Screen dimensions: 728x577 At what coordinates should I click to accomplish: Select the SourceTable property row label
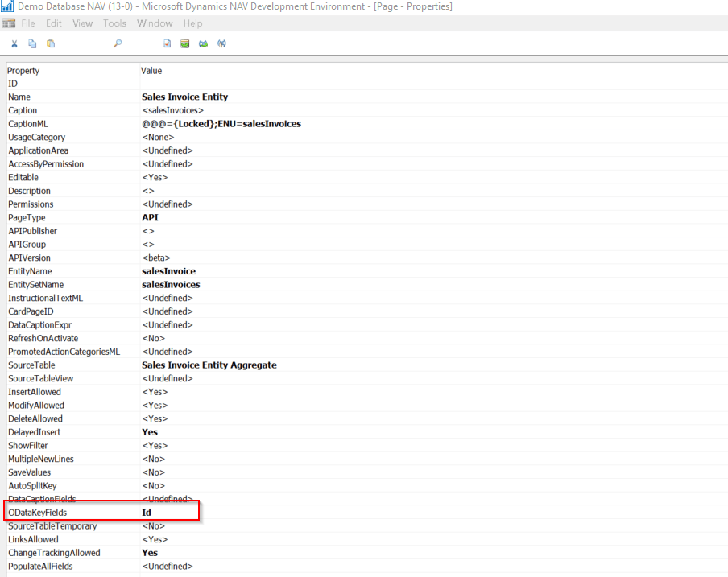pos(31,365)
